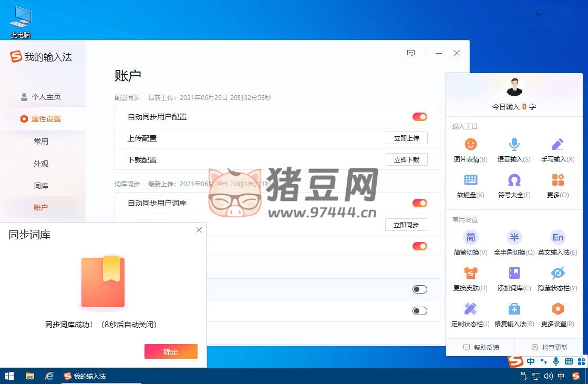Click 检查更新 link
588x384 pixels.
point(549,347)
